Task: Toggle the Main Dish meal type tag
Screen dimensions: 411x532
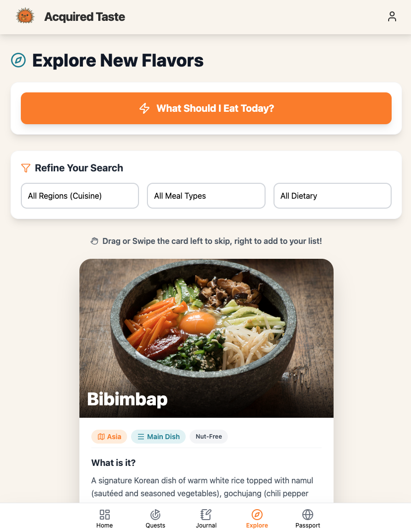Action: (x=158, y=436)
